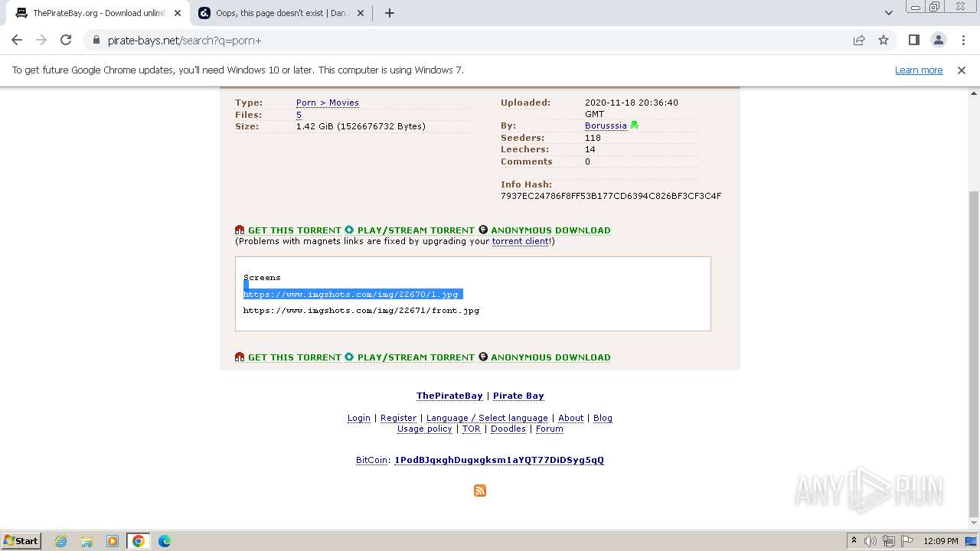Click the upper PLAY/STREAM TORRENT link

click(416, 230)
